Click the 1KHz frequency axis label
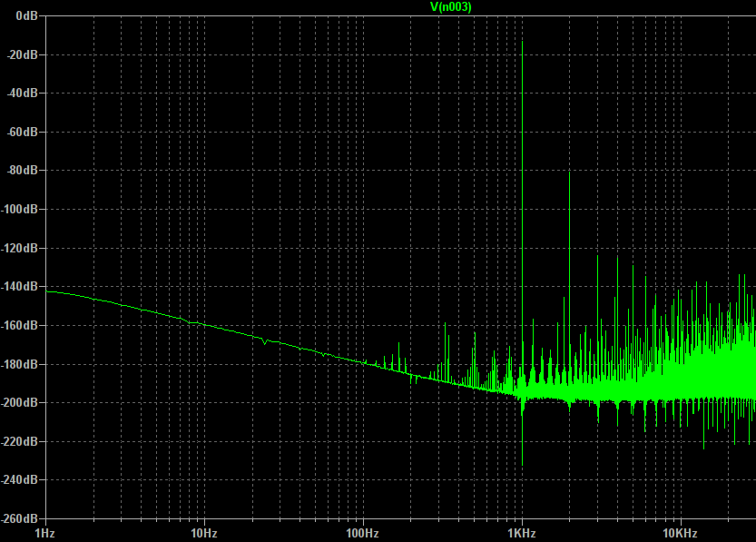Screen dimensions: 756x542 tap(522, 533)
